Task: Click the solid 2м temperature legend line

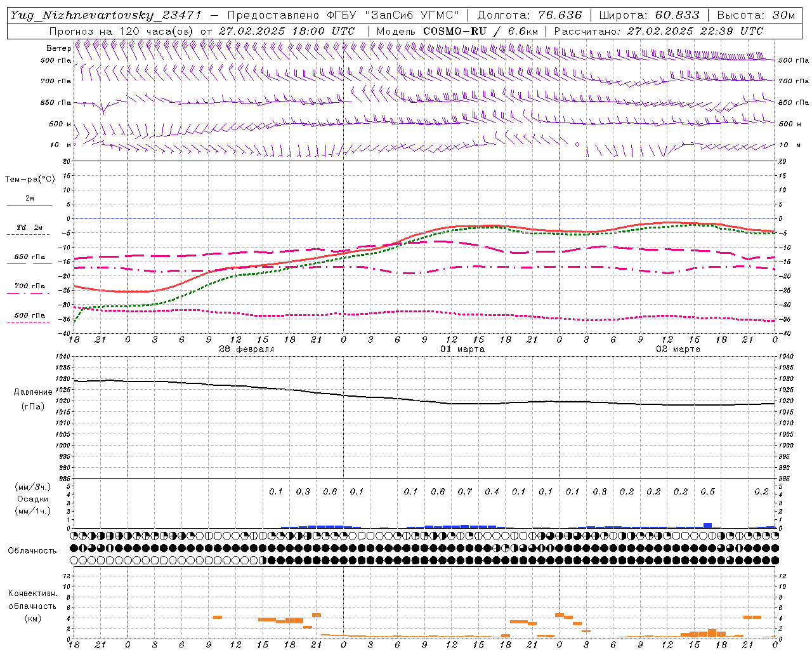Action: pyautogui.click(x=29, y=205)
